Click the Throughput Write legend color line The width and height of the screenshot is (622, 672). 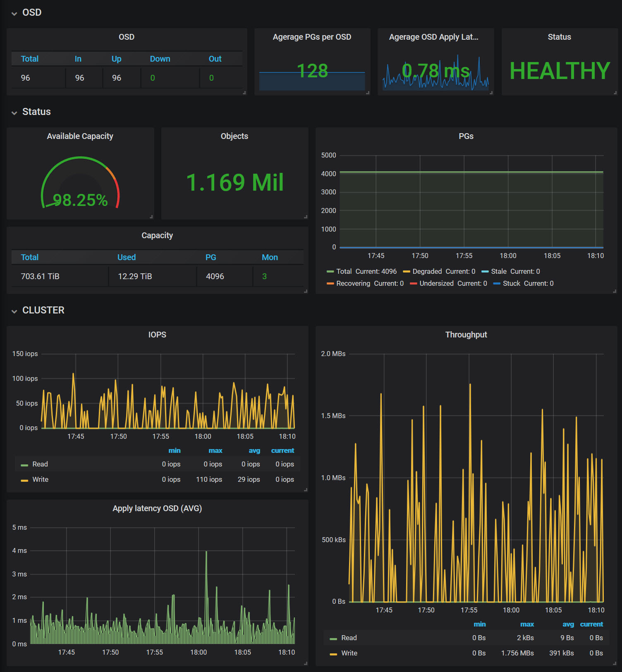point(333,654)
